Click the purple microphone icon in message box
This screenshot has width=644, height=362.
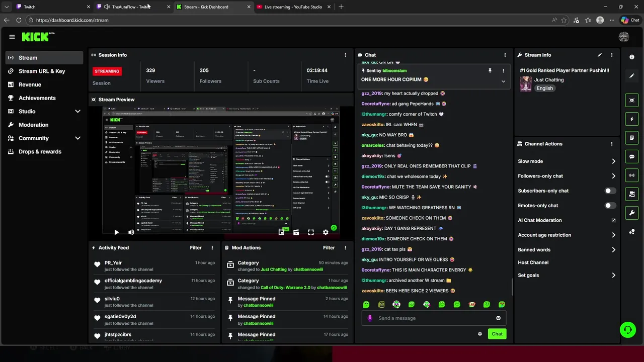[370, 318]
